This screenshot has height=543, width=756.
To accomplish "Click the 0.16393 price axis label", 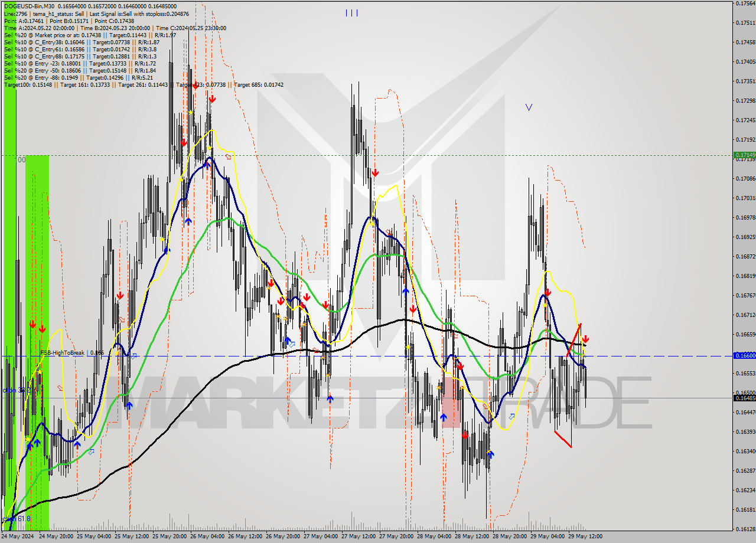I will click(x=745, y=431).
